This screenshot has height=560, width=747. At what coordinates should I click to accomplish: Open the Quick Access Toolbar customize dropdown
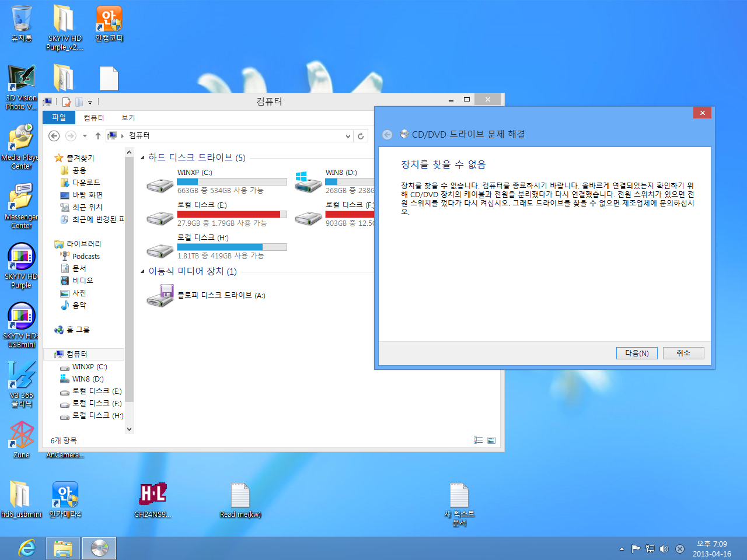[90, 102]
